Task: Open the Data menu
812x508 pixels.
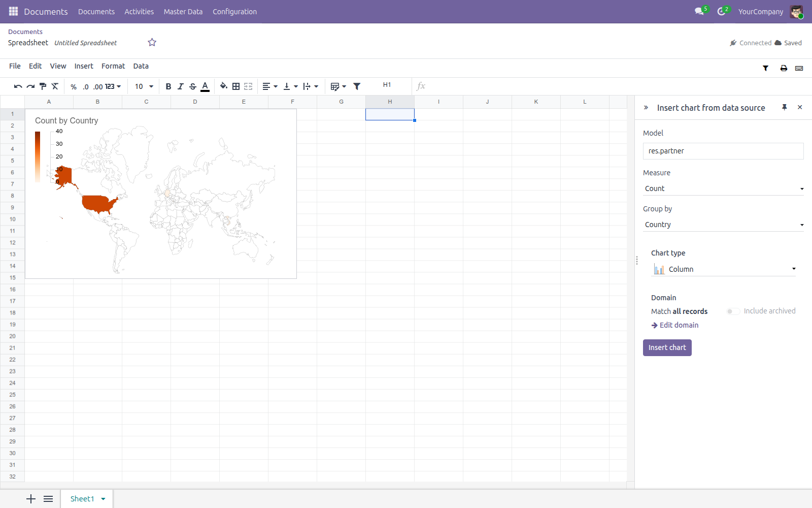Action: (141, 66)
